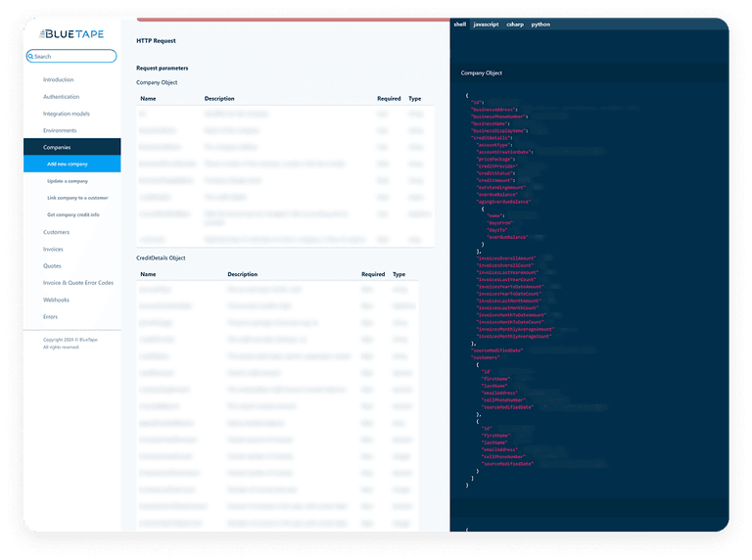Image resolution: width=752 pixels, height=560 pixels.
Task: Click the search magnifier icon
Action: point(30,57)
